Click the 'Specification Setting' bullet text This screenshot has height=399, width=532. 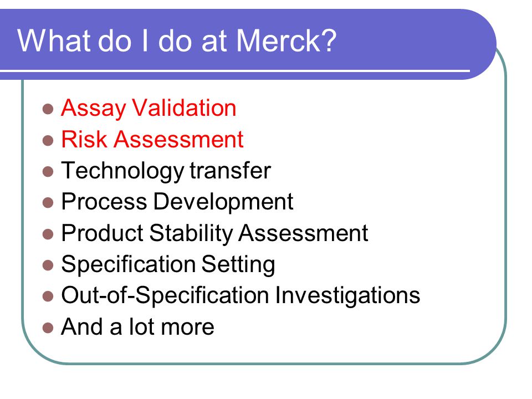[x=168, y=265]
